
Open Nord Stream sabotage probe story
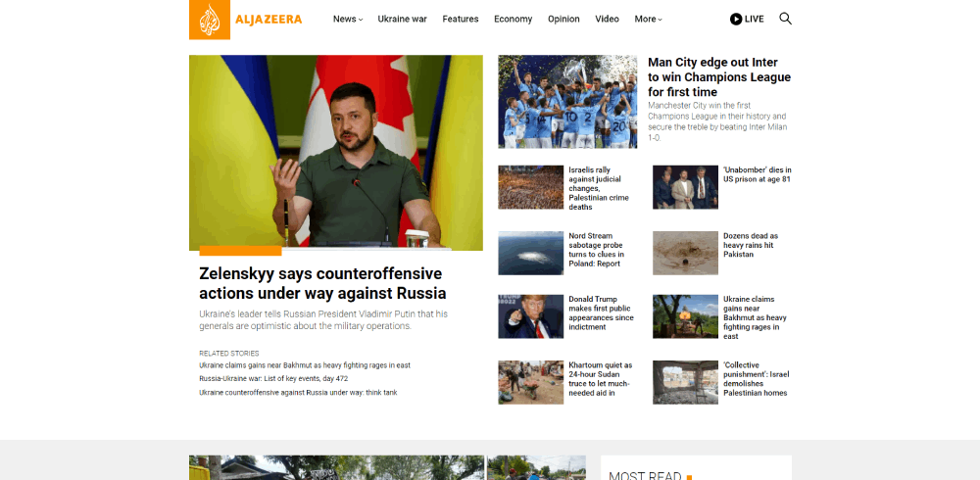[x=596, y=250]
